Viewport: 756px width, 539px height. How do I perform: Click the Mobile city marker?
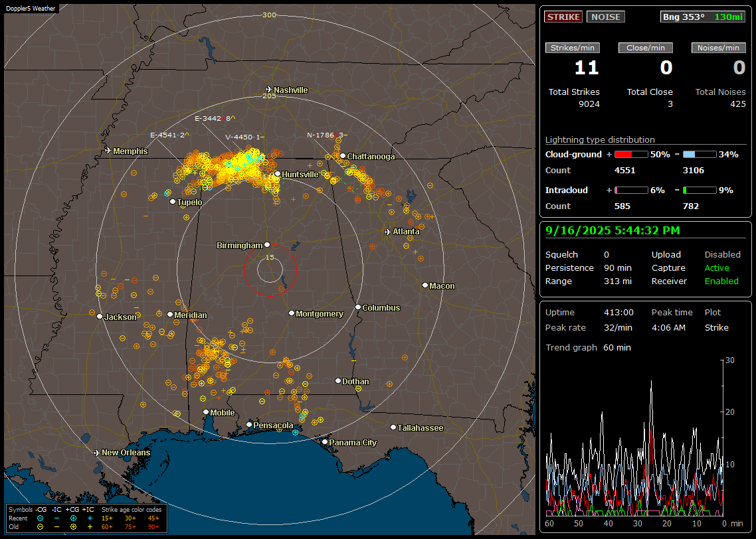[x=206, y=412]
